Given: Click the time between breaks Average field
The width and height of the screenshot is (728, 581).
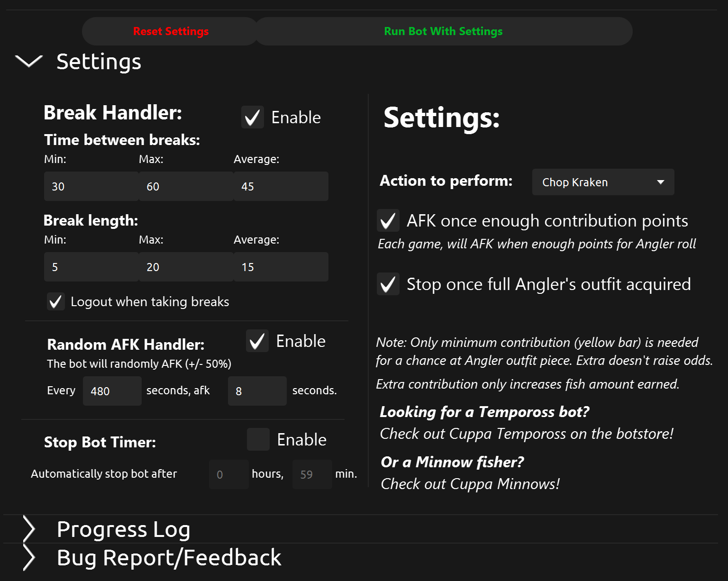Looking at the screenshot, I should 281,186.
